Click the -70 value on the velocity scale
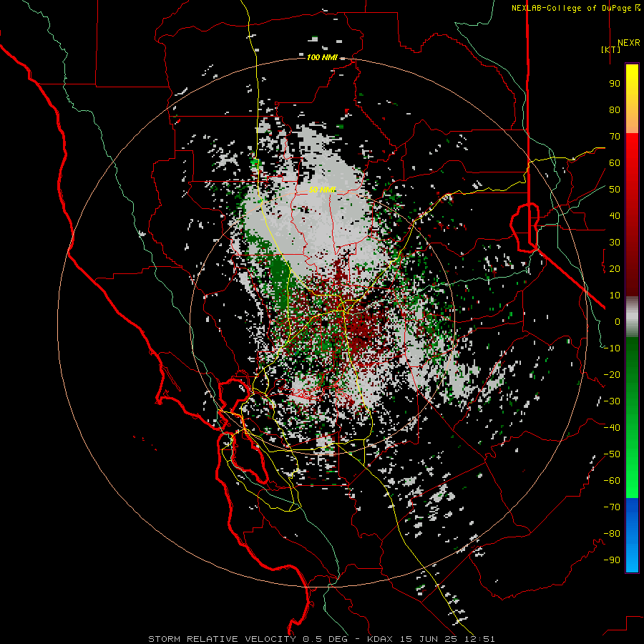The height and width of the screenshot is (644, 644). pos(612,507)
